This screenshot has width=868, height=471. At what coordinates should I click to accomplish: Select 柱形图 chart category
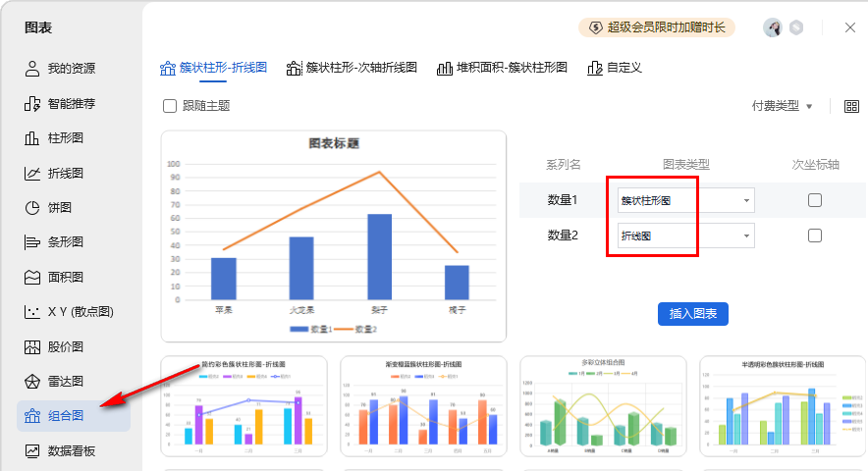click(x=54, y=138)
